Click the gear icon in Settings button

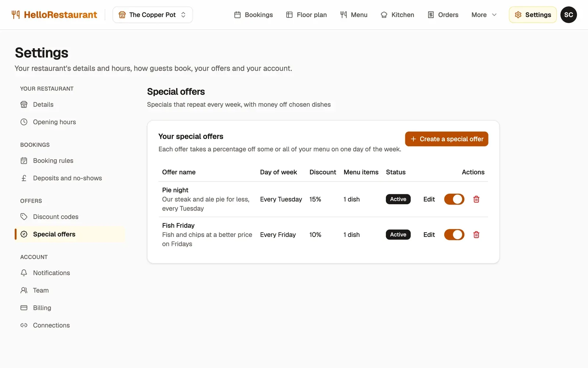(518, 15)
